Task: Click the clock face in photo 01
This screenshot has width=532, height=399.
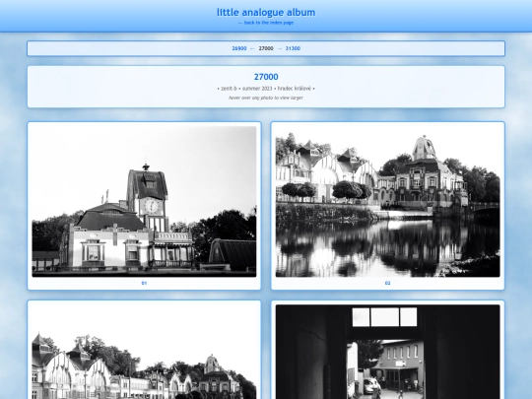Action: (x=152, y=206)
